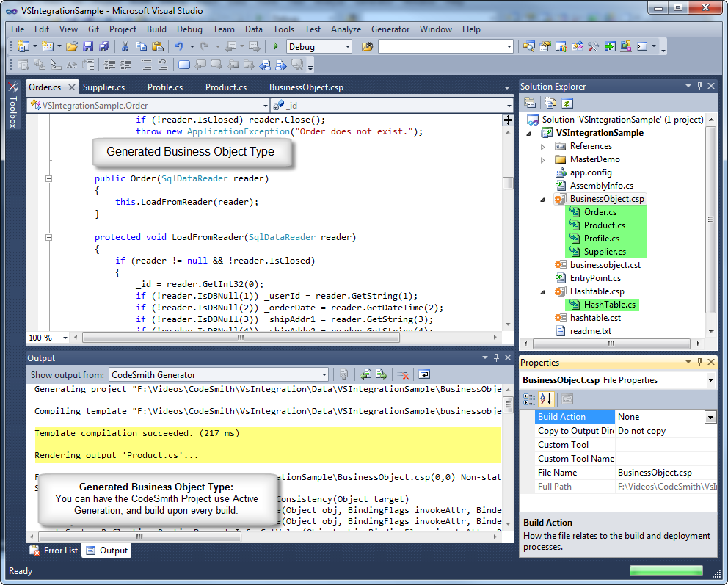Toggle Categorized view in Properties panel
Screen dimensions: 728x585
click(529, 399)
